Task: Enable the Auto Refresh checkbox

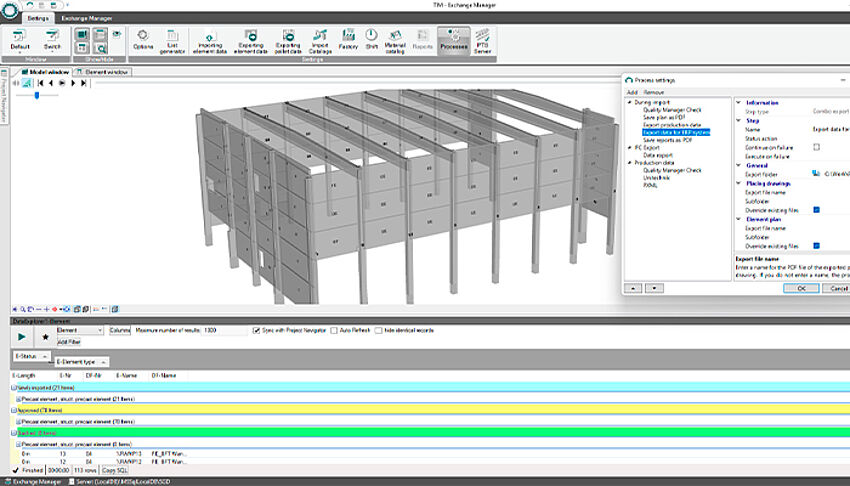Action: pos(335,330)
